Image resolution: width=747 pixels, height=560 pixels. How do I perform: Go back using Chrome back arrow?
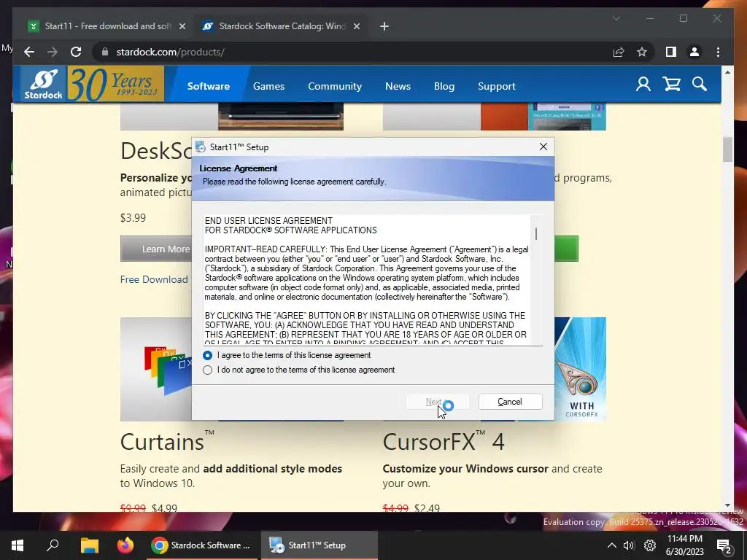click(29, 52)
